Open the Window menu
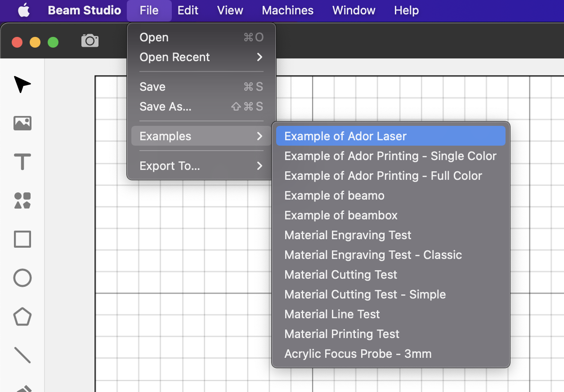 click(x=354, y=10)
